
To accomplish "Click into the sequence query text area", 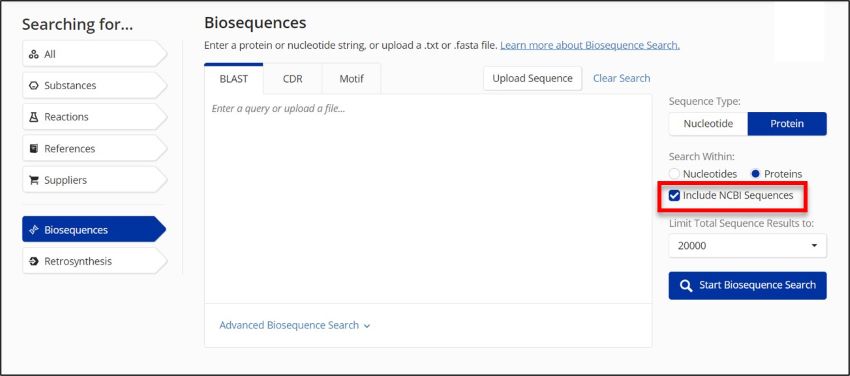I will click(428, 199).
